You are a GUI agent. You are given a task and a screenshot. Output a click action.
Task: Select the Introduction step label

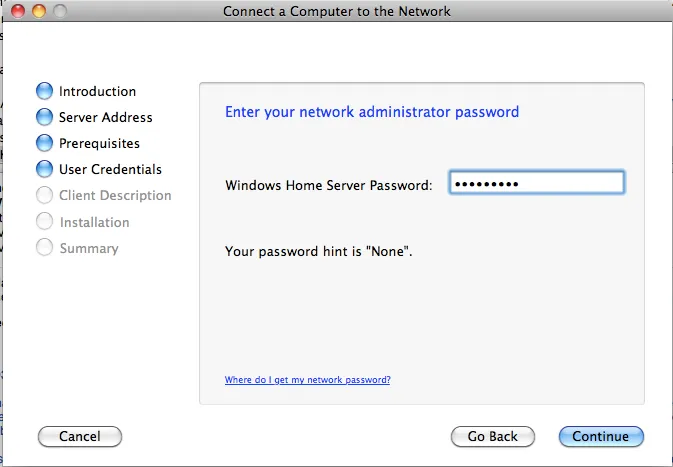click(97, 91)
